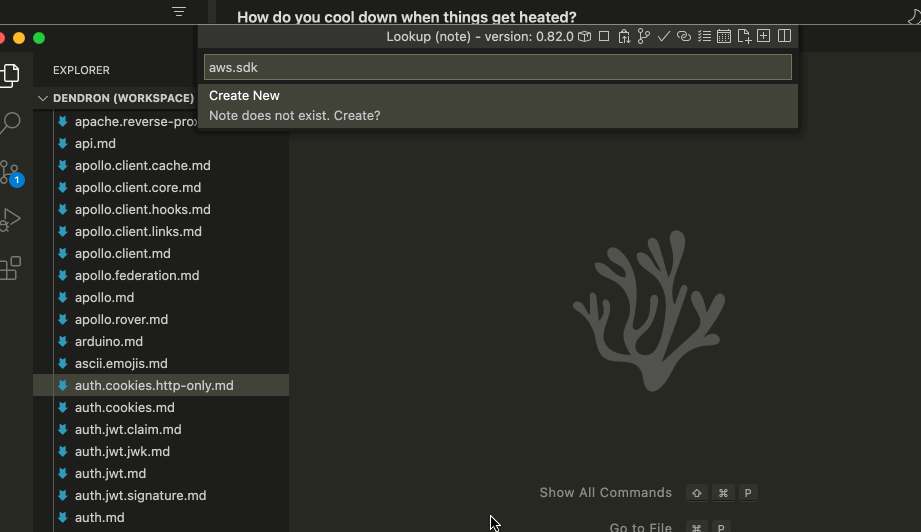Click the plus-in-square icon in lookup bar
The width and height of the screenshot is (921, 532).
click(764, 36)
